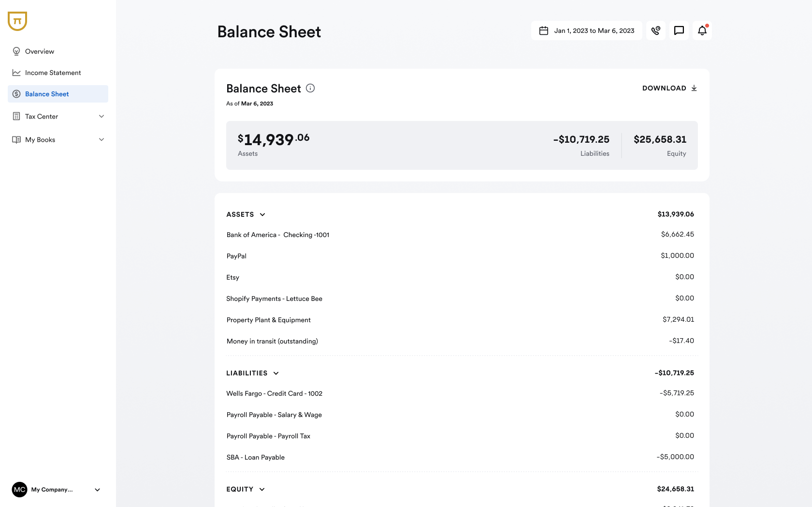Click the MC company avatar

point(19,490)
